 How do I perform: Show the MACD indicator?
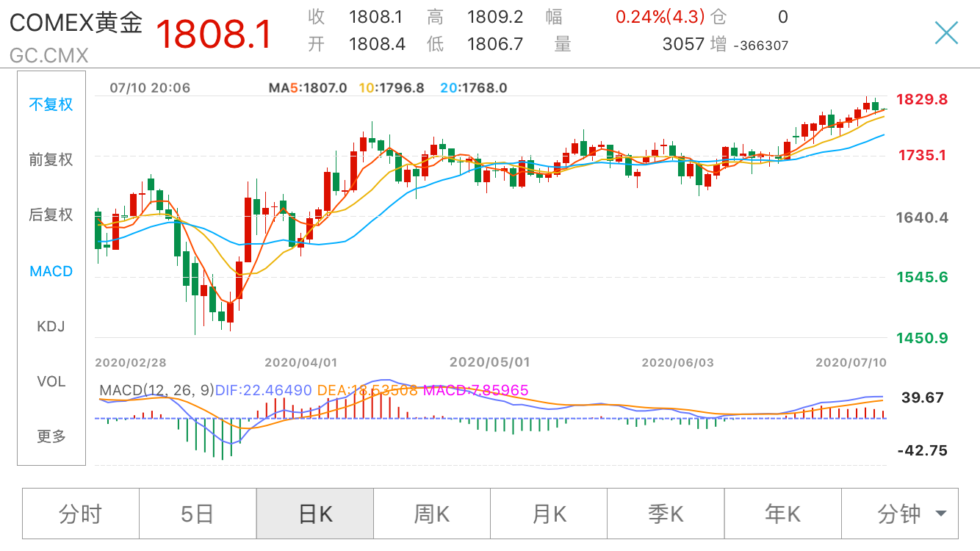[x=51, y=271]
